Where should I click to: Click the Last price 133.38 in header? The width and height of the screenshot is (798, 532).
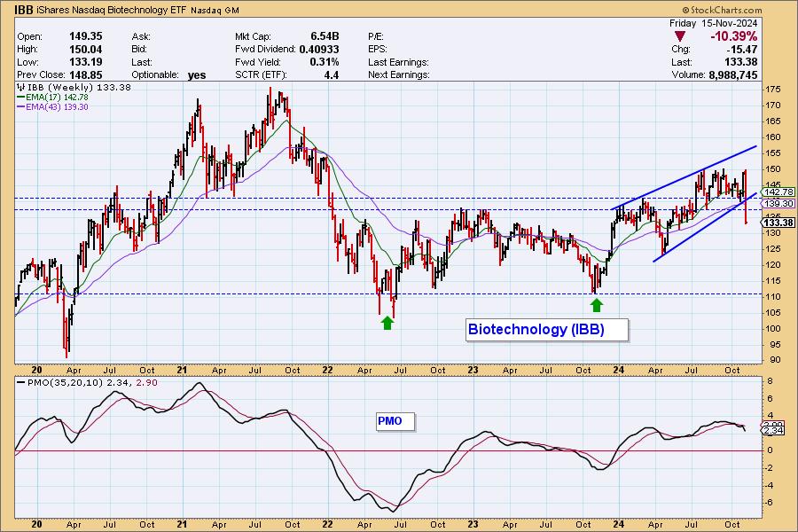click(740, 62)
